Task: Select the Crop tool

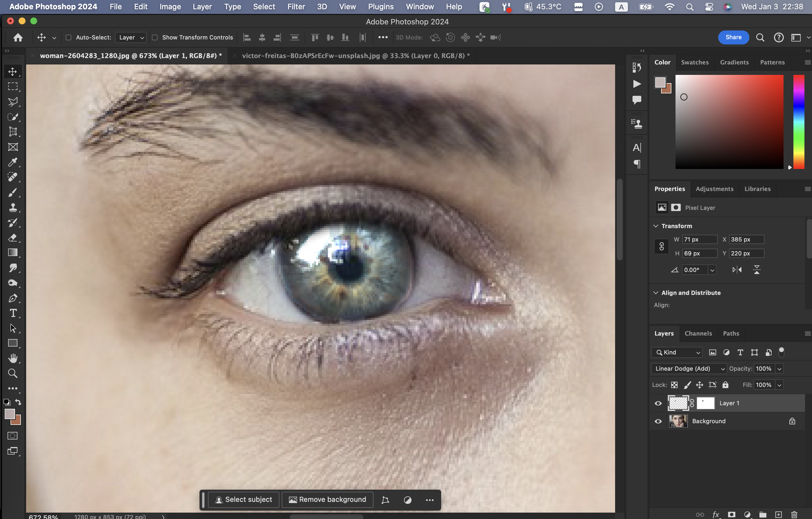Action: [13, 132]
